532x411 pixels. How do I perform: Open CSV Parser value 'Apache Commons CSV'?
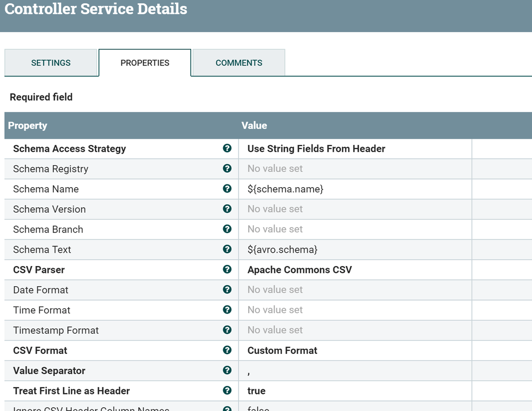300,270
